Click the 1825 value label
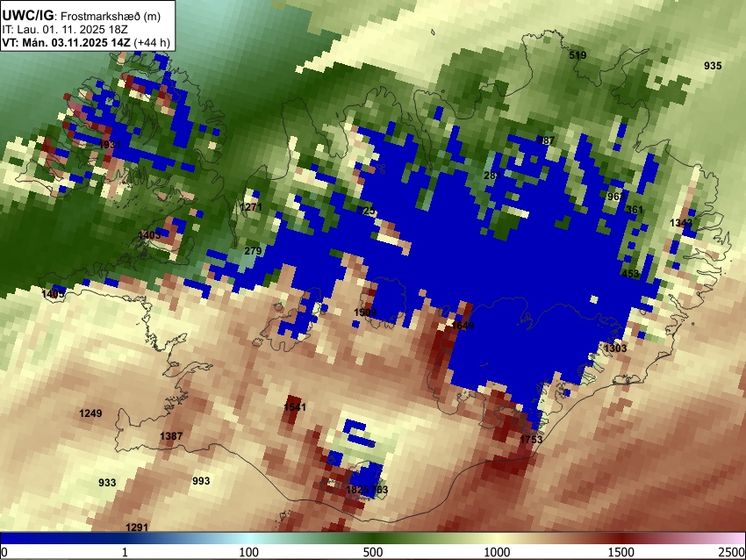Screen dimensions: 746x560 tap(357, 489)
